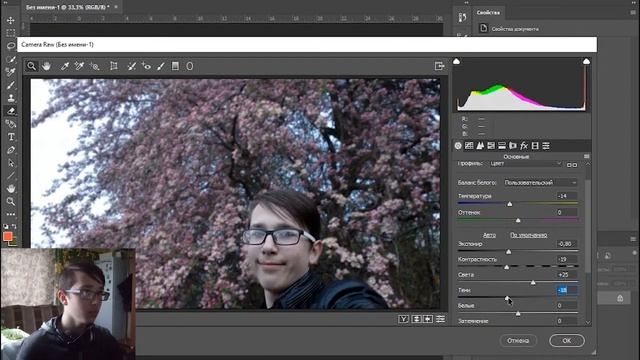This screenshot has width=640, height=360.
Task: Select the Type tool
Action: click(11, 137)
